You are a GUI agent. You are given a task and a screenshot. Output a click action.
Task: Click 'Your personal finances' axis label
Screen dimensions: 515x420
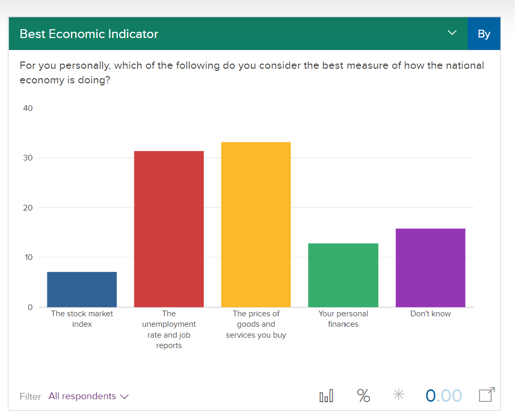[343, 319]
